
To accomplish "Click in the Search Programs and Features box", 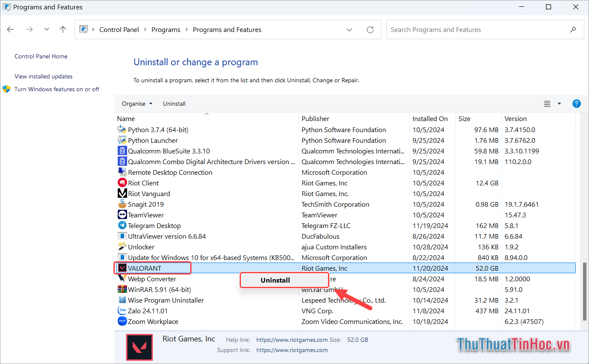I will (x=469, y=29).
